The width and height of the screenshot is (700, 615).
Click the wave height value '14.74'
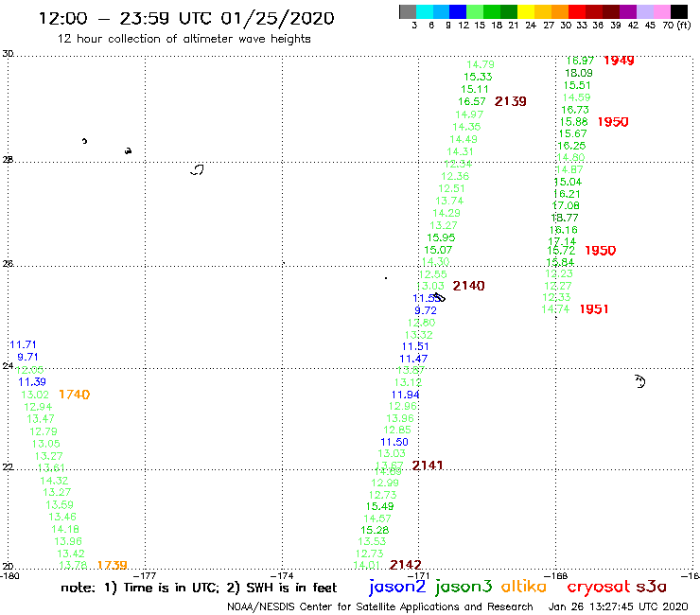(x=555, y=309)
